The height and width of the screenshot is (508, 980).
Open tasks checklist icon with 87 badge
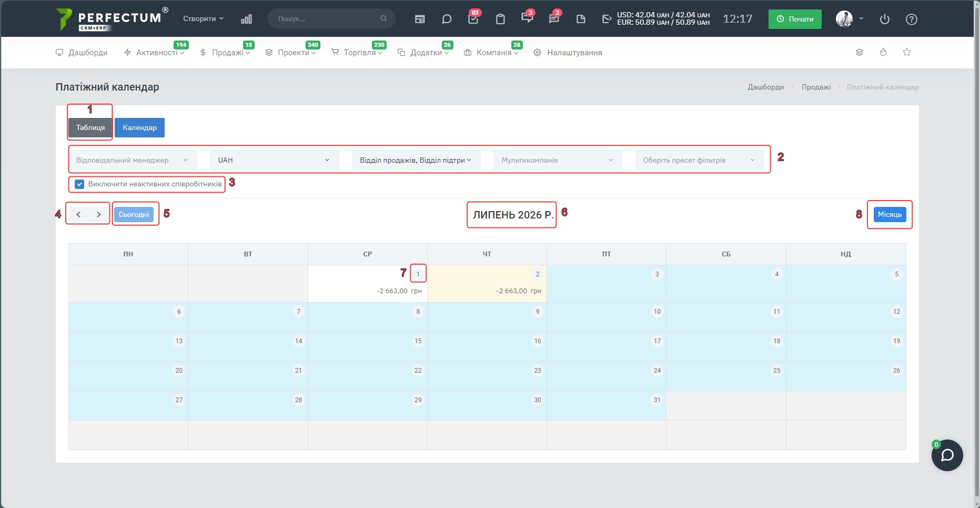(473, 18)
